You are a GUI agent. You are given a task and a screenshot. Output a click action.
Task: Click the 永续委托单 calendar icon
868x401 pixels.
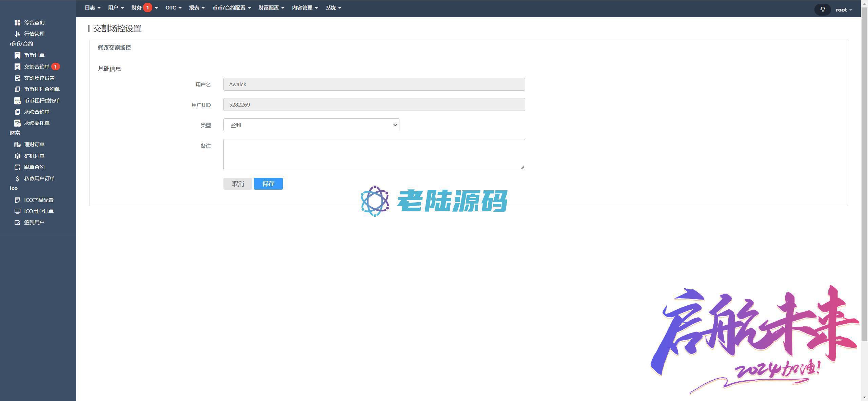[17, 123]
